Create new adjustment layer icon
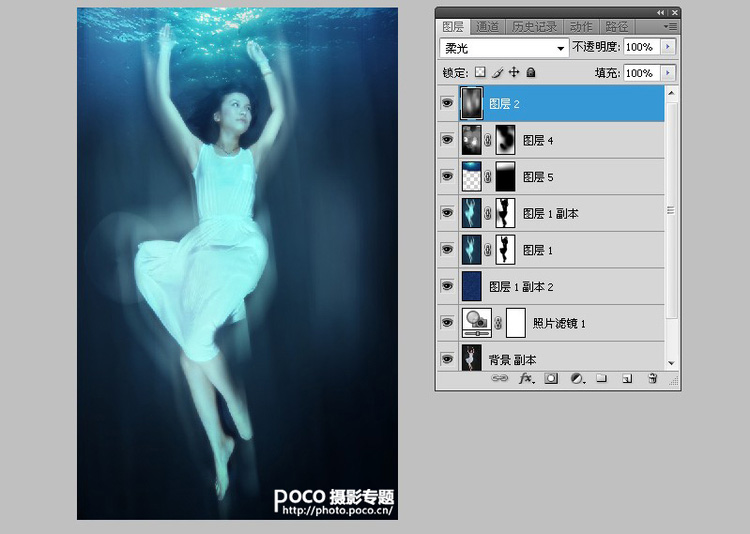This screenshot has width=750, height=534. pyautogui.click(x=577, y=378)
